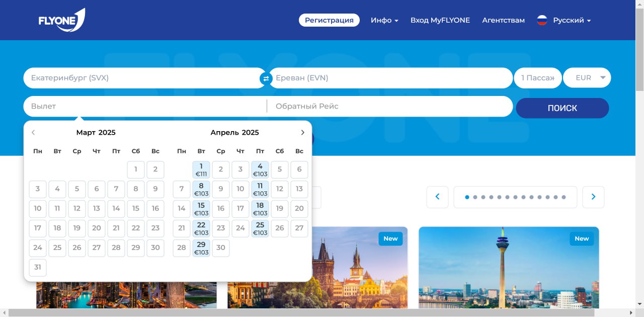Go to previous month in calendar
Viewport: 644px width, 317px height.
33,133
